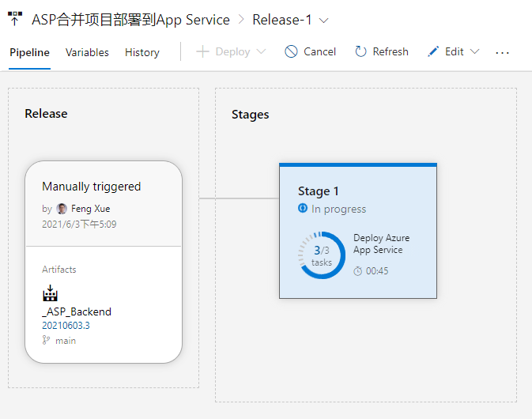Click the Edit pencil icon
Viewport: 532px width, 419px height.
point(433,51)
